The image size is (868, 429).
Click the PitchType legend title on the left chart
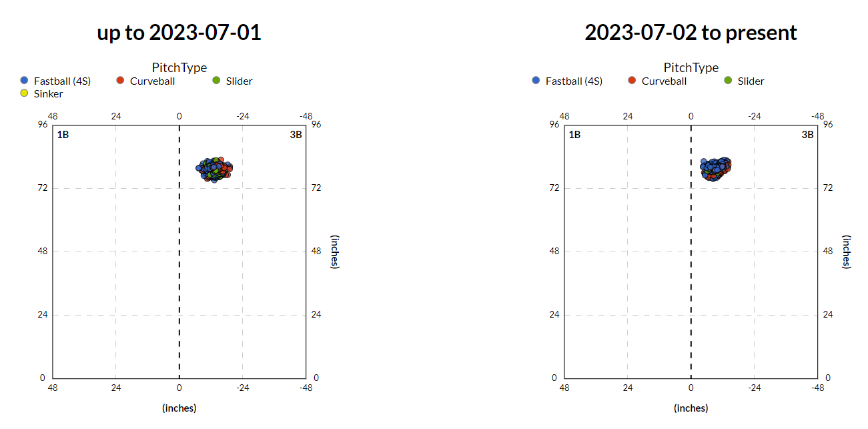pyautogui.click(x=179, y=67)
